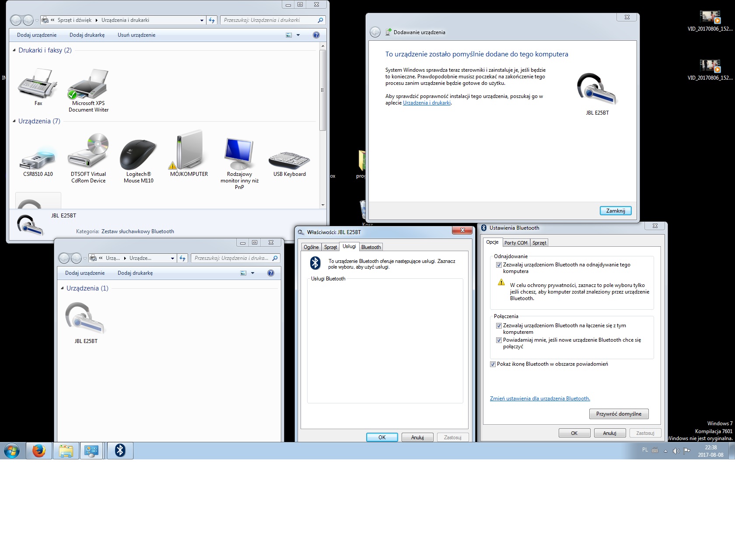
Task: Open the Windows Start menu
Action: (x=12, y=451)
